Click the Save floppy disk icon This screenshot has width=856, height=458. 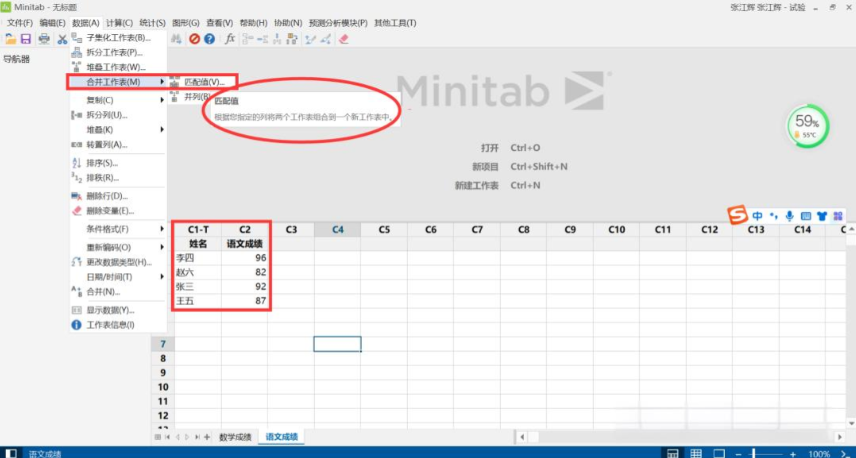click(x=26, y=39)
